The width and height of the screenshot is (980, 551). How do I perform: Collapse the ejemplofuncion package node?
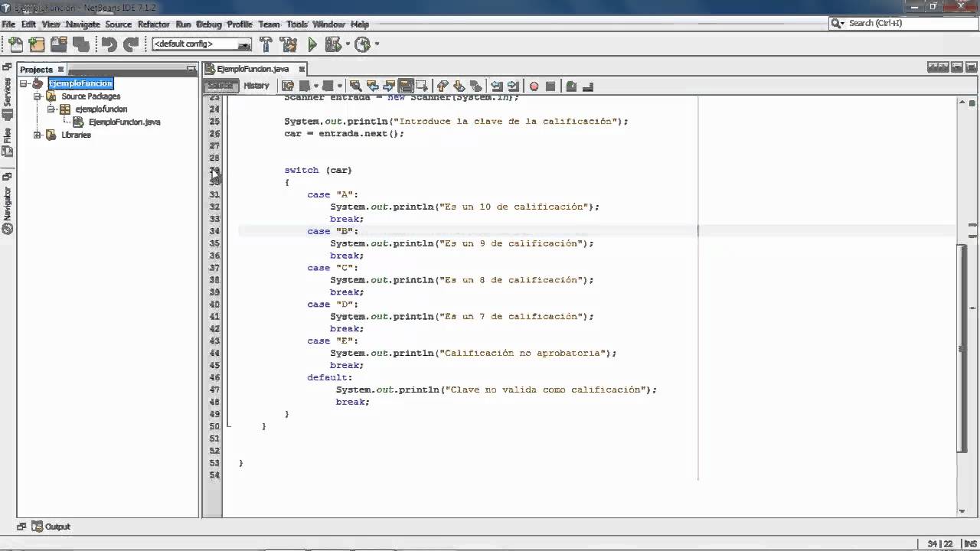pos(51,109)
